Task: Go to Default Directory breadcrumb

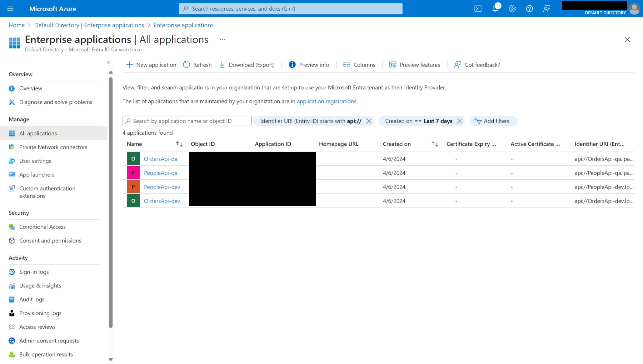Action: point(89,25)
